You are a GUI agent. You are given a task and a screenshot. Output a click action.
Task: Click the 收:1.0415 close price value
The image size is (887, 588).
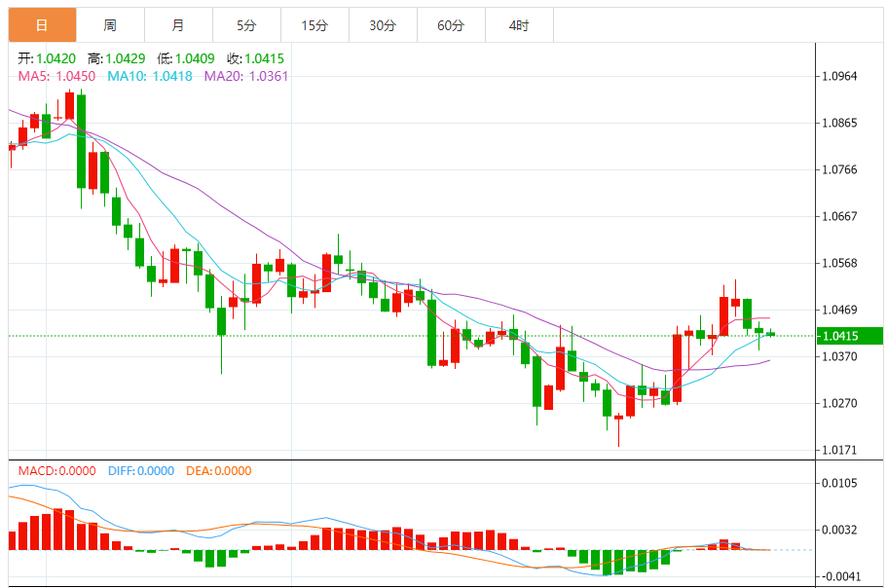256,58
